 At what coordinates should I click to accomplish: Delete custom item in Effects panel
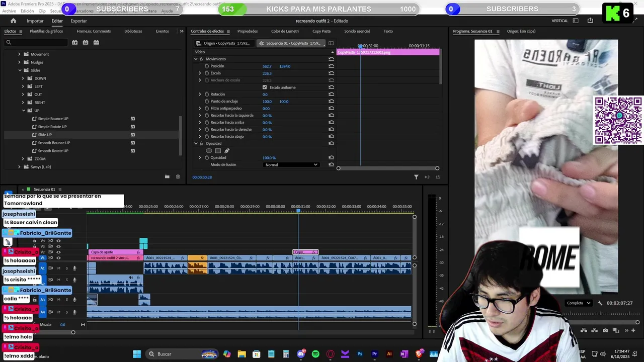point(178,177)
